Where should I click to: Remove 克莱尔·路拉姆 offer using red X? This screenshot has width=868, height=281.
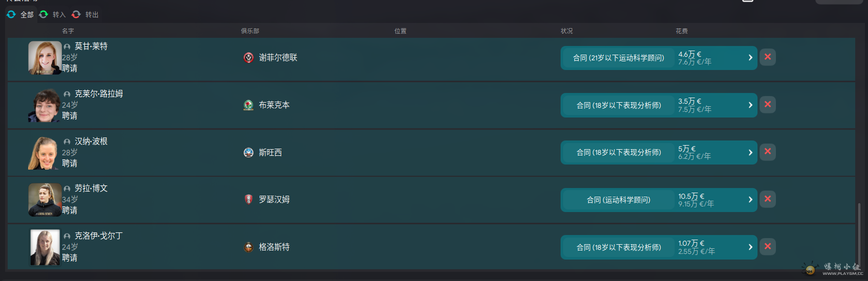pyautogui.click(x=767, y=105)
